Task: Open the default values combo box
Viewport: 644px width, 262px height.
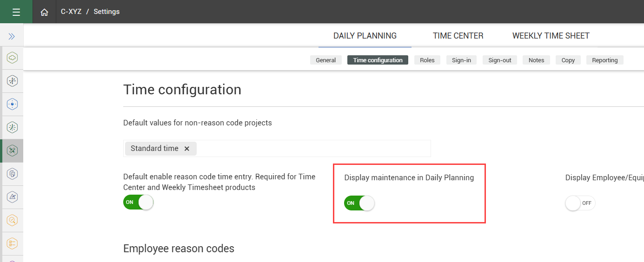Action: (312, 149)
